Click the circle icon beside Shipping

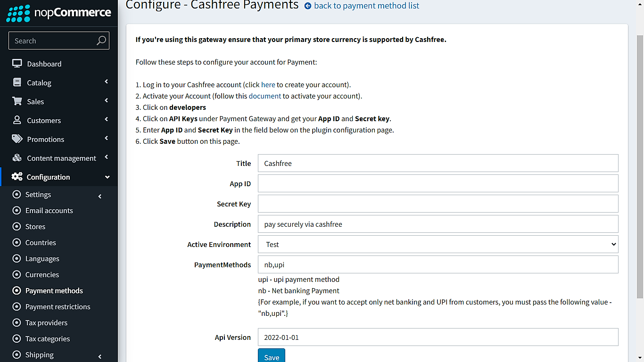tap(17, 355)
